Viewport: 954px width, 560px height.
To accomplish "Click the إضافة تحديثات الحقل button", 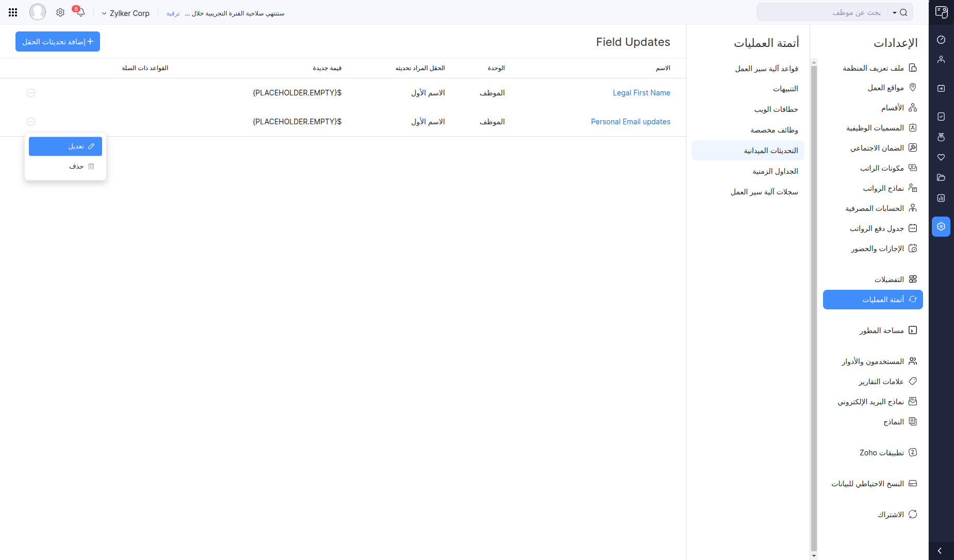I will click(58, 42).
